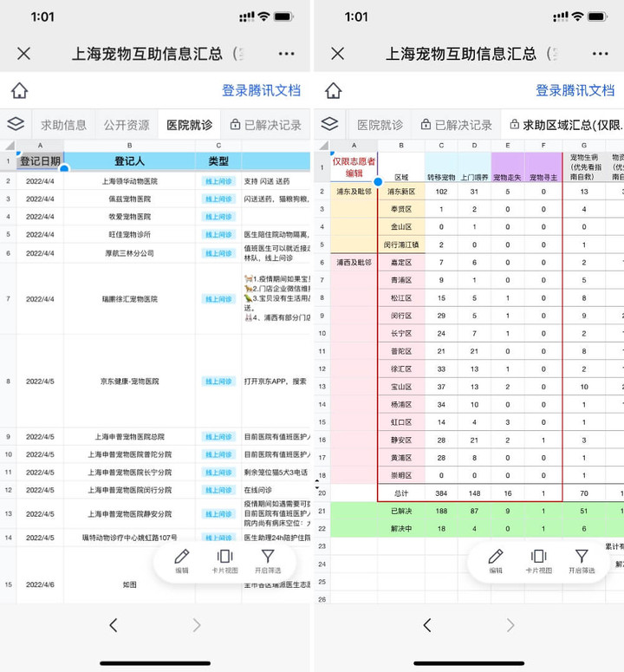Screen dimensions: 624x672
Task: Enable 开启筛选 filter on right screen
Action: (x=582, y=561)
